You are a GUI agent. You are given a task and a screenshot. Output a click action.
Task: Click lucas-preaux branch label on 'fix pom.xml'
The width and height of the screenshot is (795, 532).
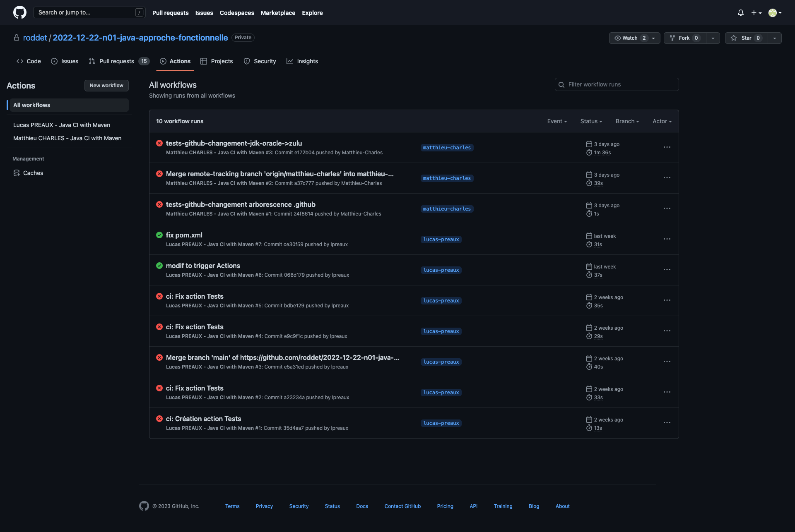(441, 240)
